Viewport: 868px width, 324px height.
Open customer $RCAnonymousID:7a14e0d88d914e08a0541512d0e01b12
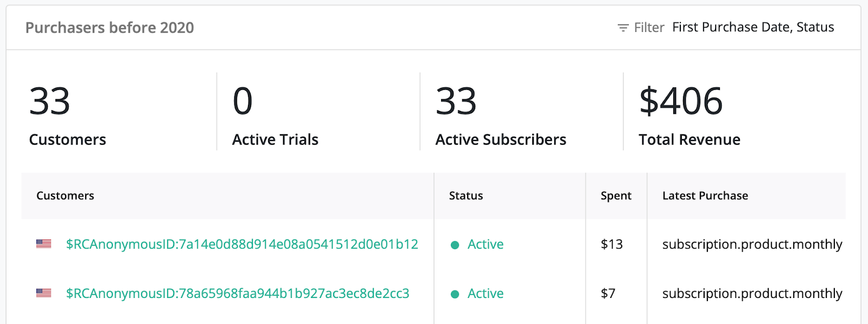pos(242,244)
